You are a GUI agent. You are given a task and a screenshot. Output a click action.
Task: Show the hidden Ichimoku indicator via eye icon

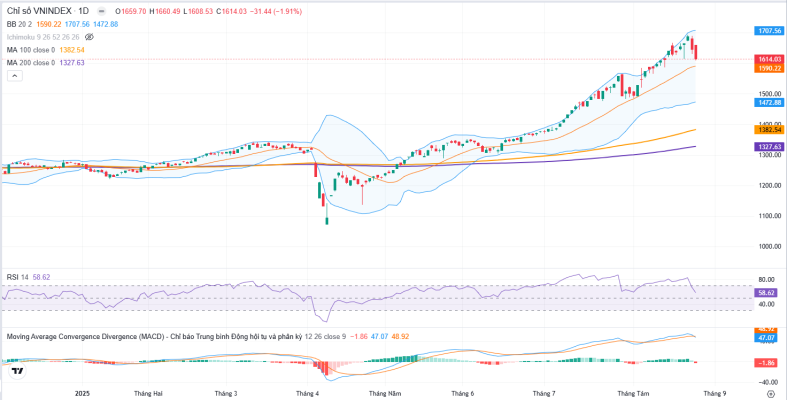click(x=89, y=37)
